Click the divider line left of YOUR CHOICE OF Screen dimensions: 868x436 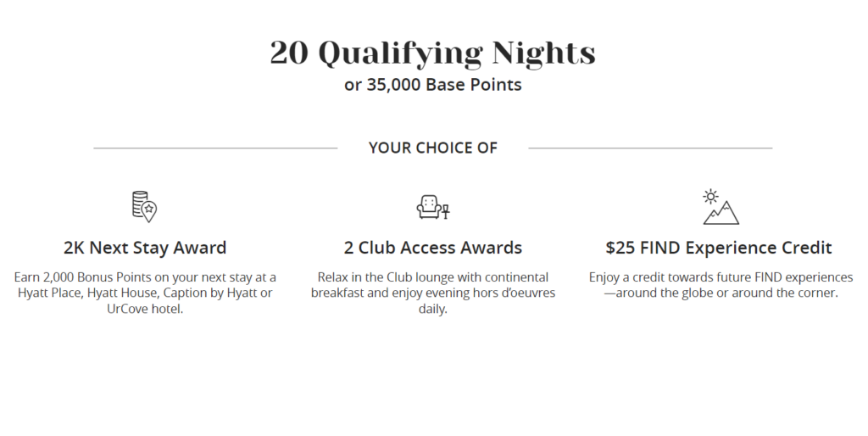pos(215,148)
